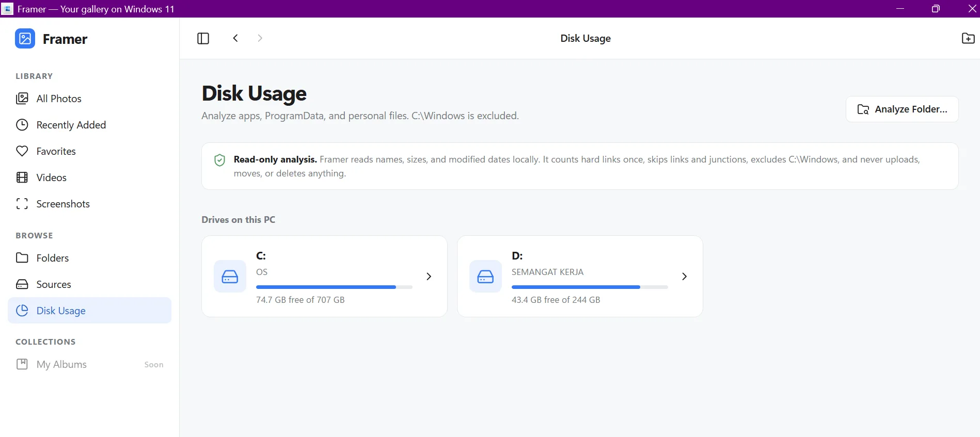Click the "Drives on this PC" heading
980x437 pixels.
pyautogui.click(x=239, y=220)
